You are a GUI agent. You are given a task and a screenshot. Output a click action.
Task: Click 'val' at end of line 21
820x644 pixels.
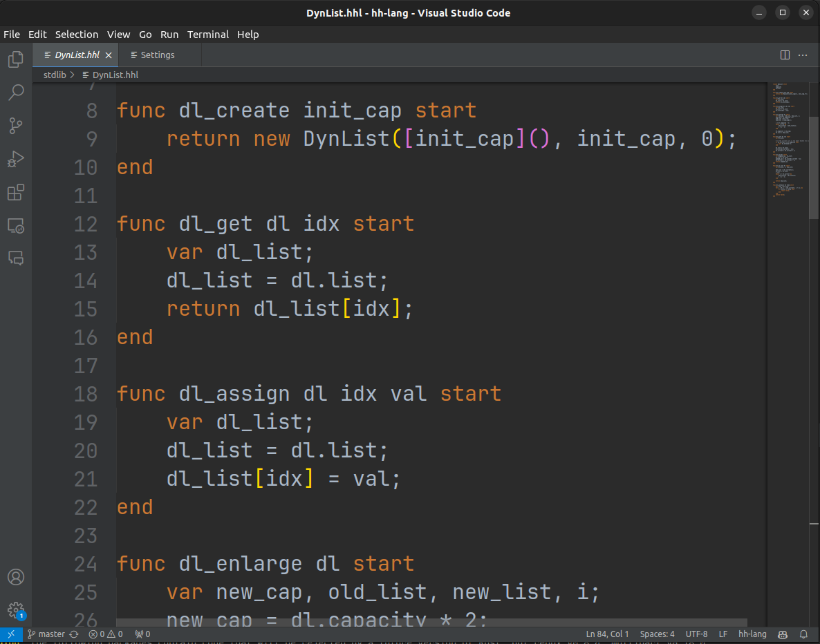pyautogui.click(x=371, y=479)
